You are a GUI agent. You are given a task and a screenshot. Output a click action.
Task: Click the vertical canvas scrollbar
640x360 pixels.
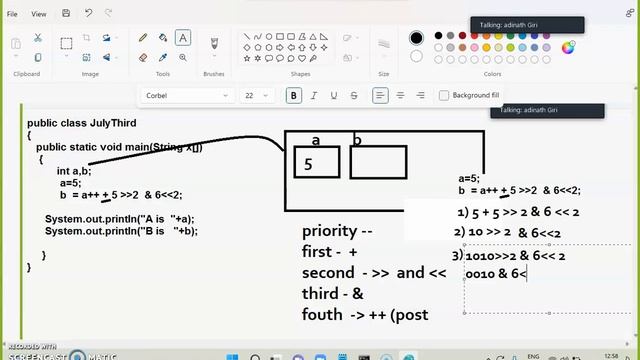(636, 212)
